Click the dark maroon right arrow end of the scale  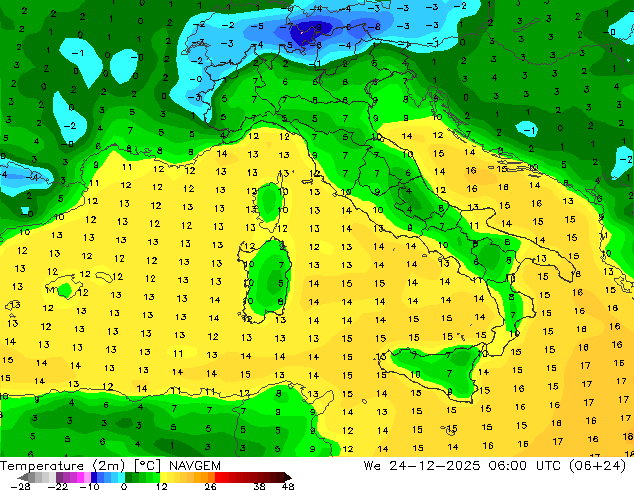coord(288,477)
